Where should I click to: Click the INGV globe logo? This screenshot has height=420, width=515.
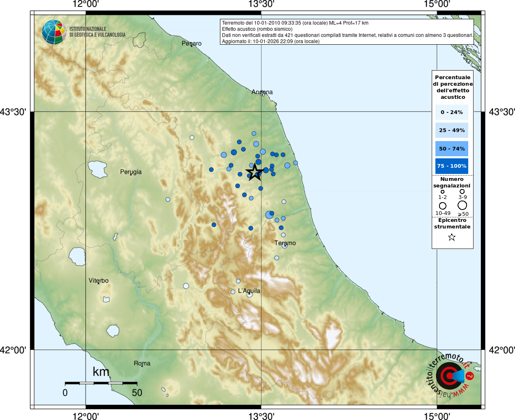coord(54,32)
